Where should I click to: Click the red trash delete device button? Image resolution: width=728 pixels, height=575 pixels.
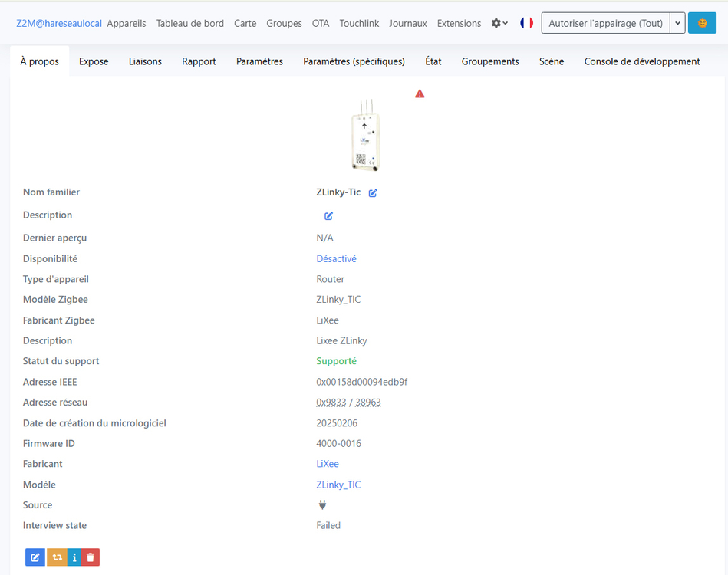point(91,557)
